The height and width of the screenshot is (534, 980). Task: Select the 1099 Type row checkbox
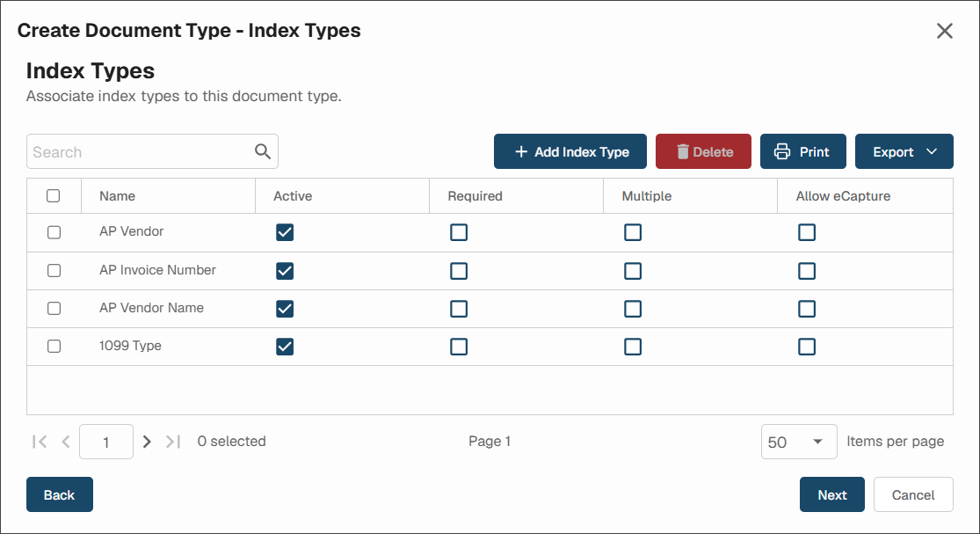click(x=54, y=346)
